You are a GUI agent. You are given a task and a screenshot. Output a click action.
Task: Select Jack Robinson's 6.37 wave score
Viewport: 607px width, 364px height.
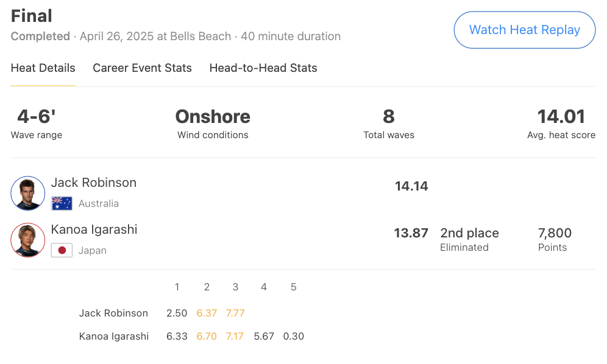coord(207,313)
